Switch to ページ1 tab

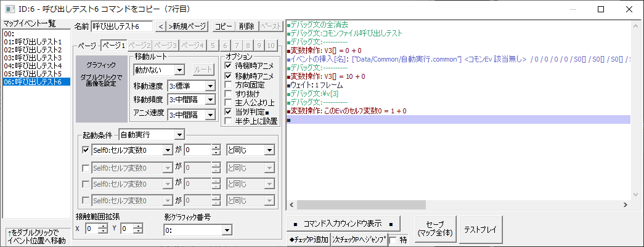pos(114,45)
